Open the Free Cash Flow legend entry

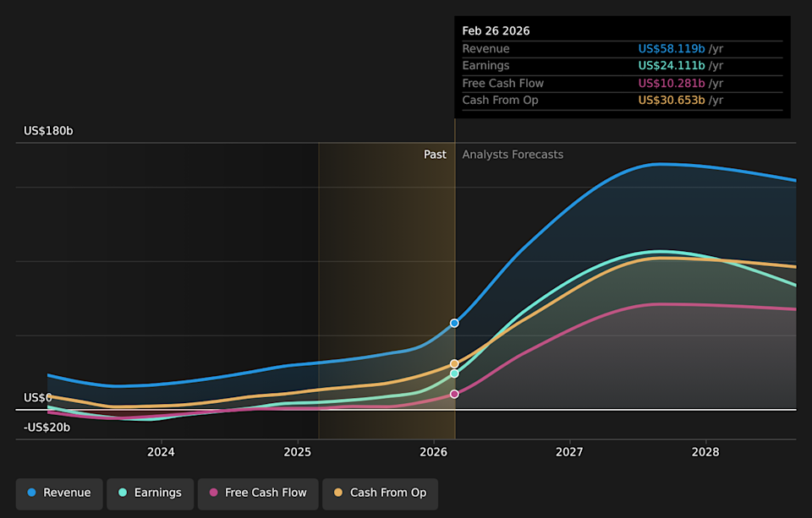tap(257, 493)
